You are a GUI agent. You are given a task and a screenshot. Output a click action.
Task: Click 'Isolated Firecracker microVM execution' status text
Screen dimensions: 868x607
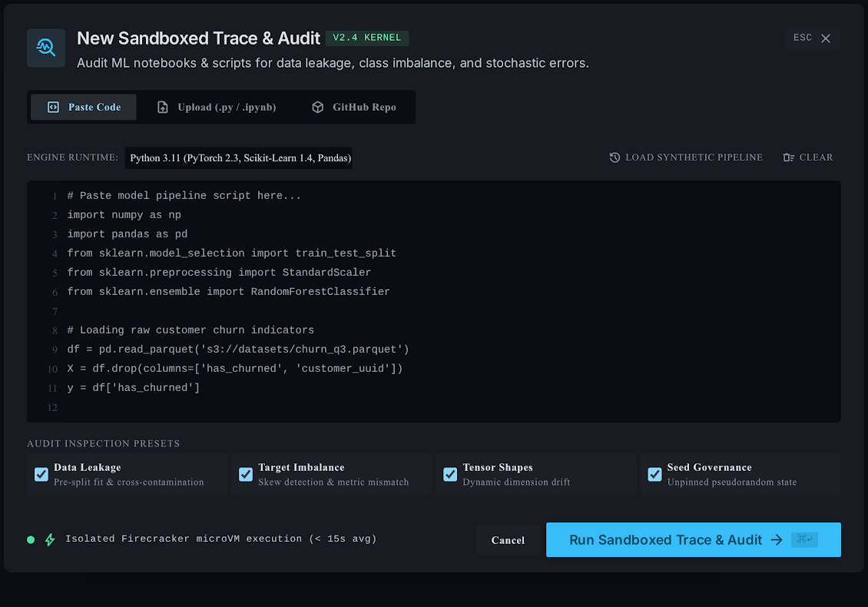coord(221,539)
